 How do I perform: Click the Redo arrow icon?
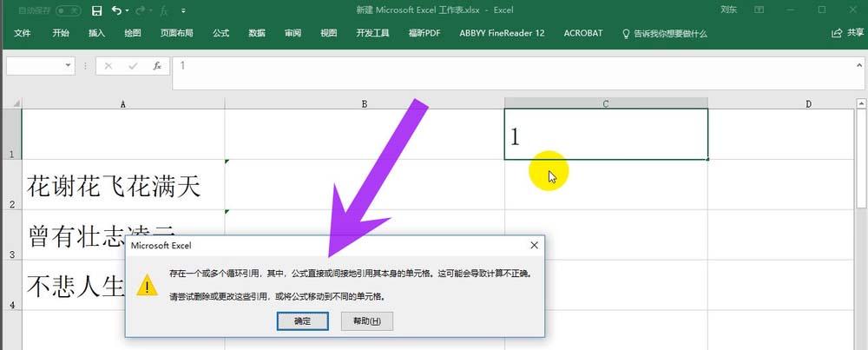pos(140,10)
